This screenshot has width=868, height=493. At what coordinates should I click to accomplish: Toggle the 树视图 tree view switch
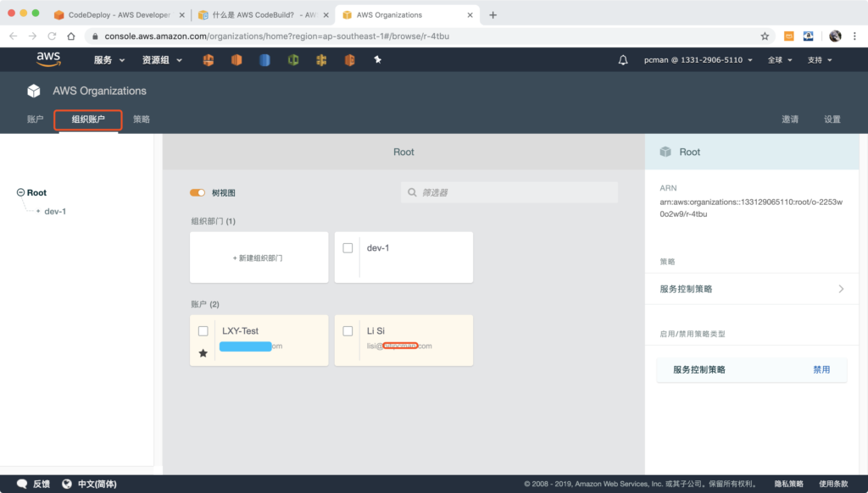pos(198,192)
